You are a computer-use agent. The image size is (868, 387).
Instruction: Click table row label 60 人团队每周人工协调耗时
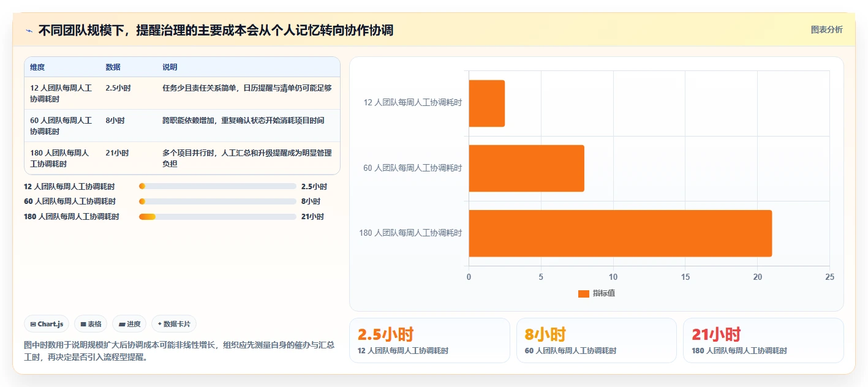pyautogui.click(x=61, y=126)
